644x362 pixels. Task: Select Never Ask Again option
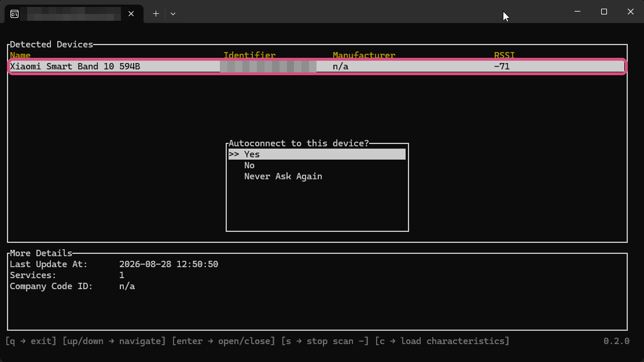(283, 176)
